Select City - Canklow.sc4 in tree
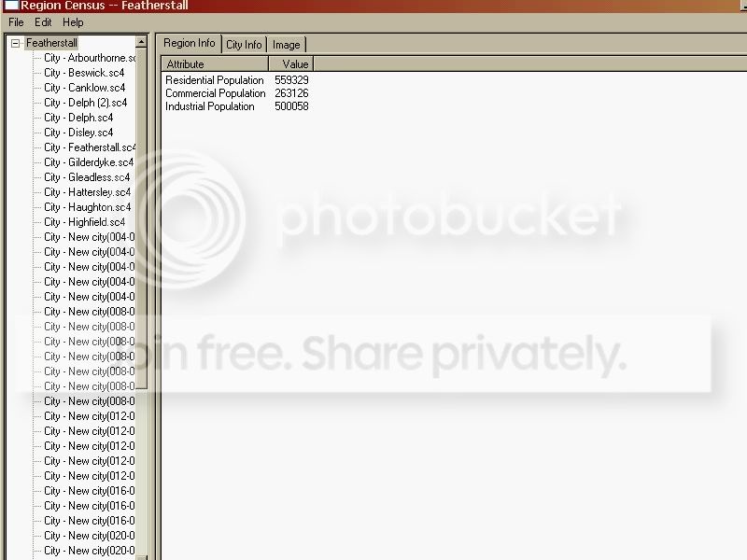Screen dimensions: 747x560 (84, 88)
